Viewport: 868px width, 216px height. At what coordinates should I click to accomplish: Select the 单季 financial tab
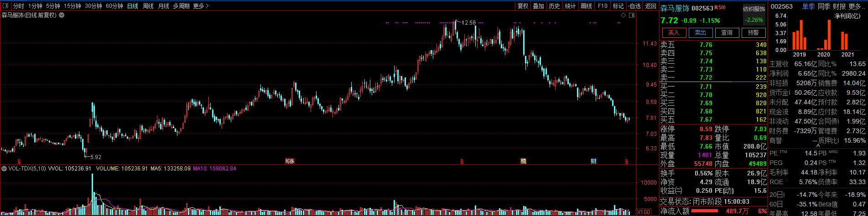[x=808, y=6]
